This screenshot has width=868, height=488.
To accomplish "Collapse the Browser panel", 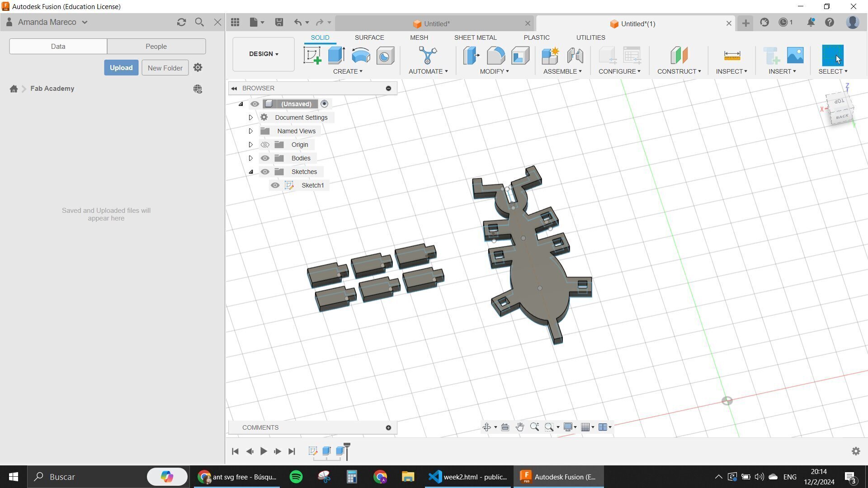I will pos(234,88).
